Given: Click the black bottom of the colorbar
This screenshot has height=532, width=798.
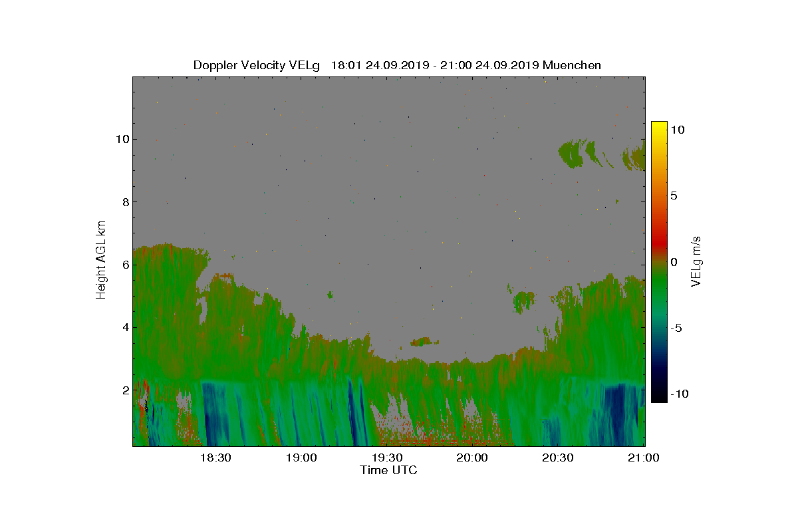Looking at the screenshot, I should point(659,396).
